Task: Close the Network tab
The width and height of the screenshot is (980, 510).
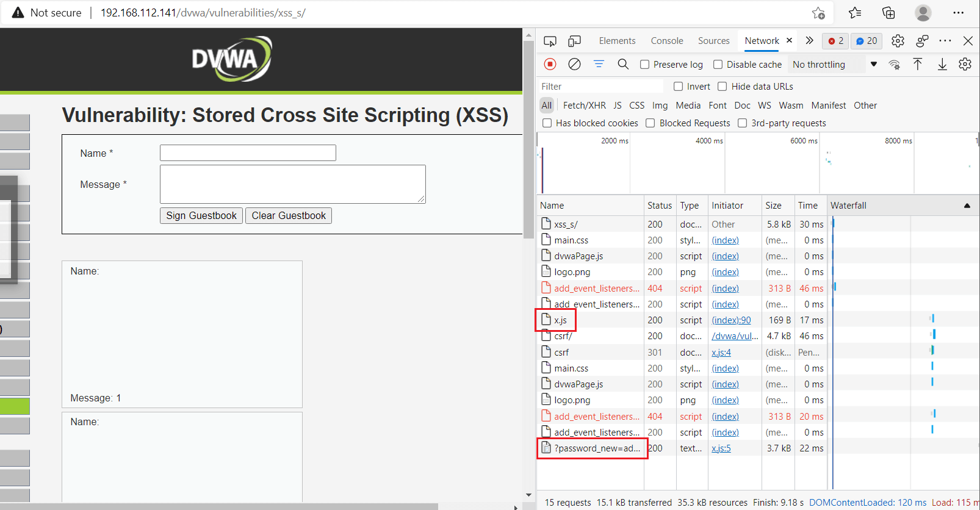Action: (x=789, y=40)
